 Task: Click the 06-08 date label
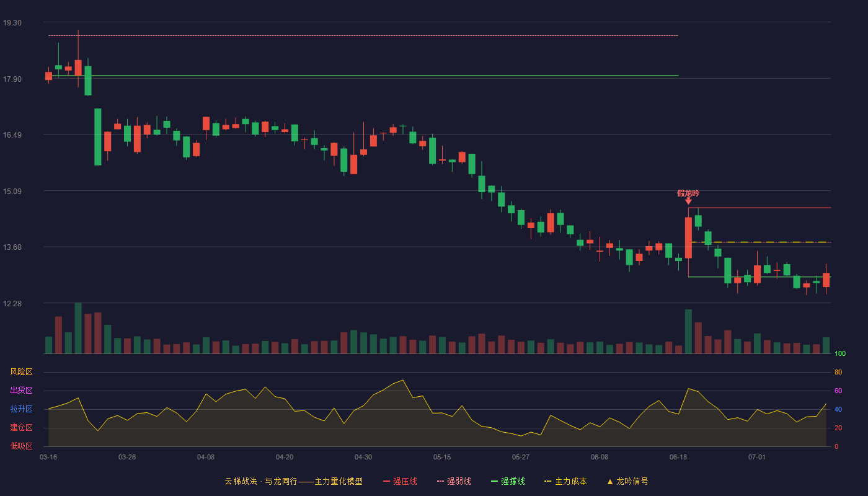pyautogui.click(x=600, y=457)
